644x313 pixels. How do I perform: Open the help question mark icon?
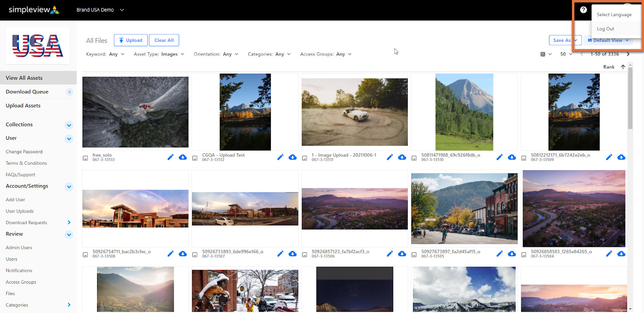pyautogui.click(x=583, y=10)
